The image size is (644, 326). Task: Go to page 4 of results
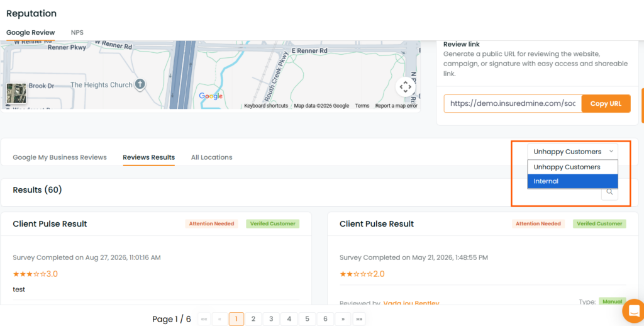click(289, 319)
